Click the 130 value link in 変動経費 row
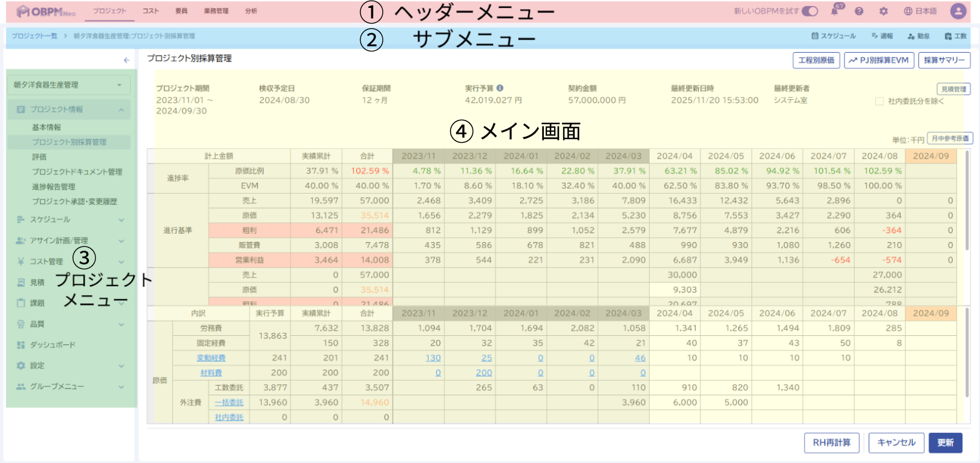 pyautogui.click(x=433, y=358)
